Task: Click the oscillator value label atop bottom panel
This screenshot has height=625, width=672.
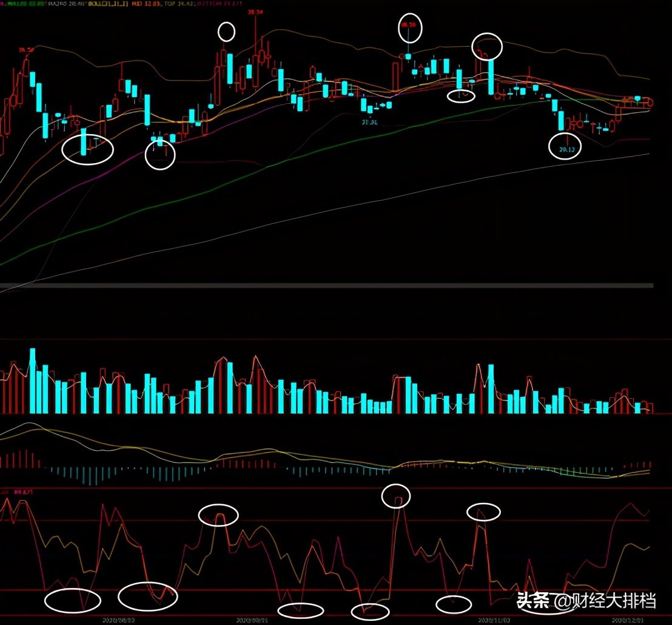Action: [23, 492]
